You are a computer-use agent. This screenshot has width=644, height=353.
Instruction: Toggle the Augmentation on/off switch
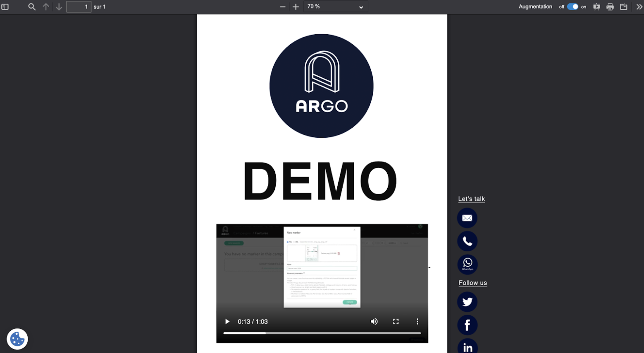click(x=572, y=7)
